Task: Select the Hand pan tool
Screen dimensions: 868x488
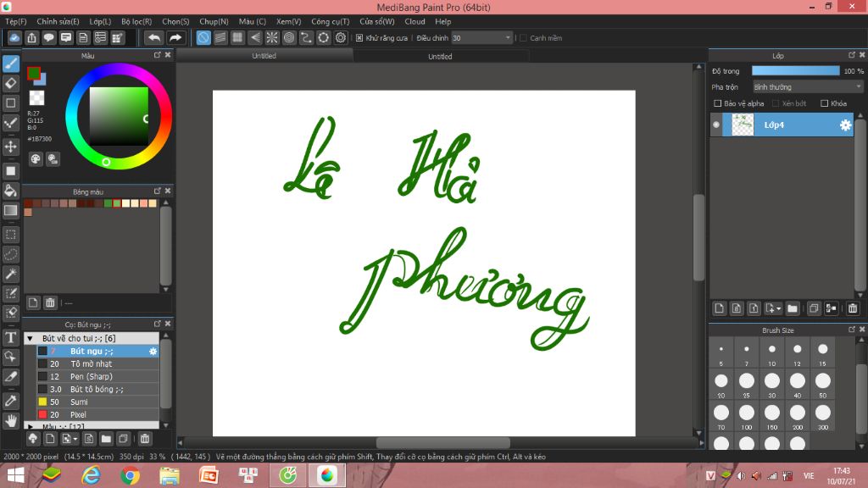Action: click(x=10, y=420)
